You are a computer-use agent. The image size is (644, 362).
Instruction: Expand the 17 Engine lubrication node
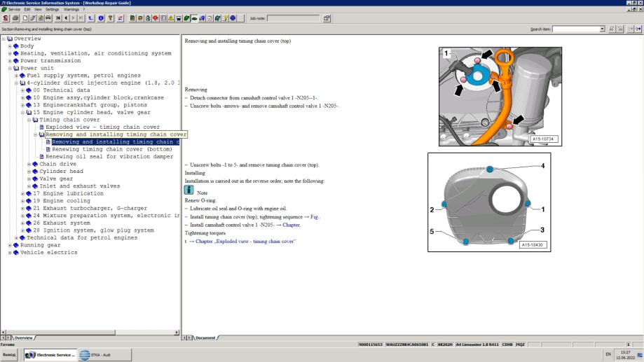pos(23,193)
